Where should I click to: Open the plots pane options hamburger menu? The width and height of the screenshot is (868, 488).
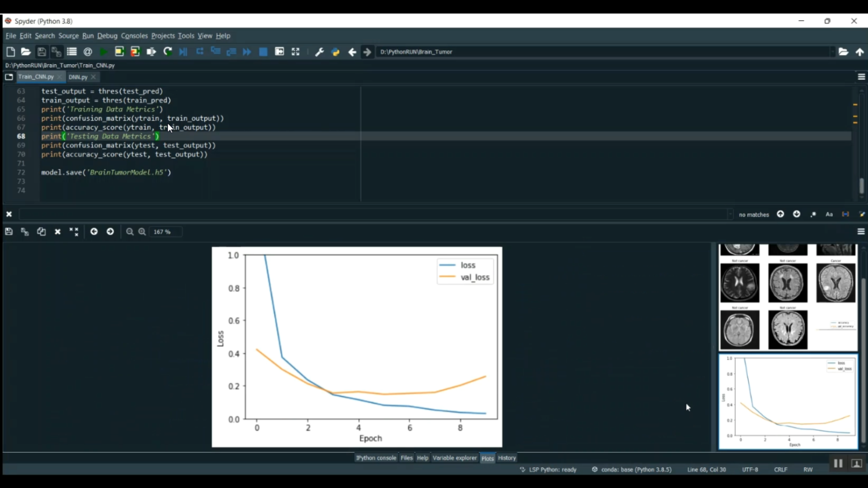pyautogui.click(x=861, y=232)
